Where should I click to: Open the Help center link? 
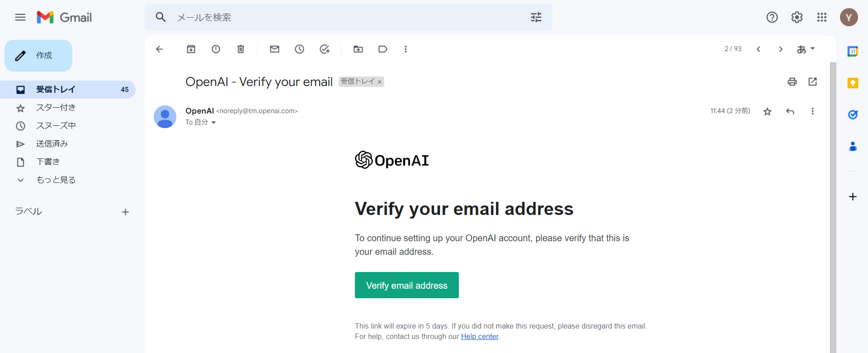click(x=479, y=337)
